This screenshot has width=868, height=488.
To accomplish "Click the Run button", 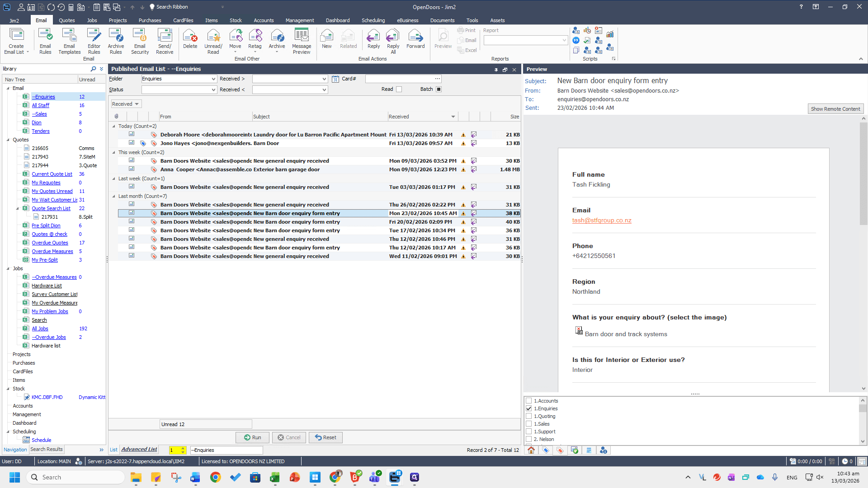I will tap(252, 437).
